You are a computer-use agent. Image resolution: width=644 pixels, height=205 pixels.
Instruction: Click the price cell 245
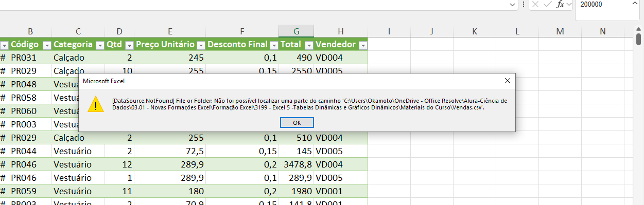(x=170, y=58)
